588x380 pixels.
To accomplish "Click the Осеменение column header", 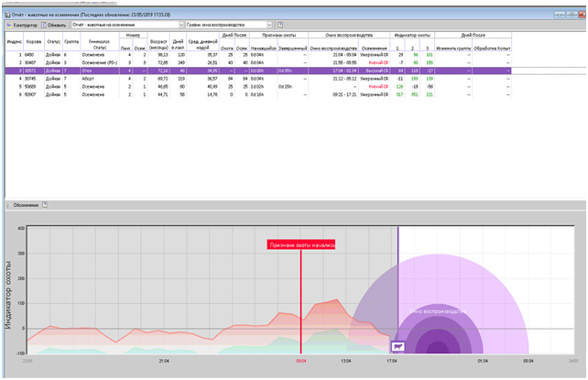I will [x=375, y=49].
